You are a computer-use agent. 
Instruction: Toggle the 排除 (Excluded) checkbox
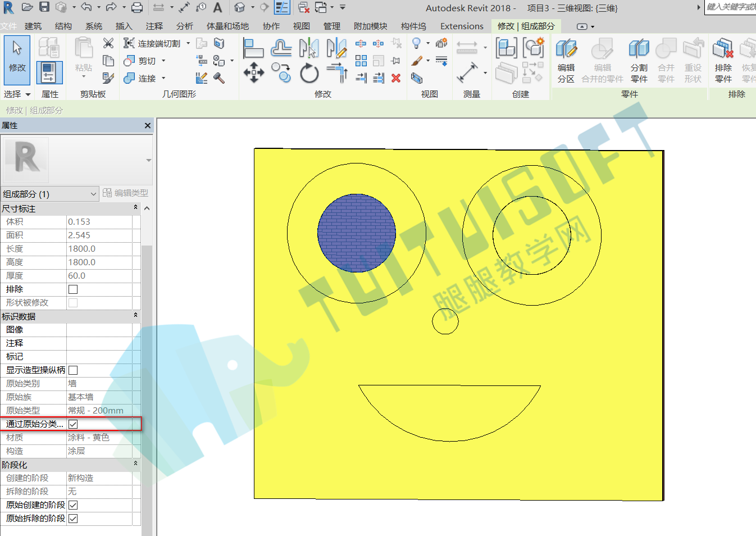[x=73, y=289]
